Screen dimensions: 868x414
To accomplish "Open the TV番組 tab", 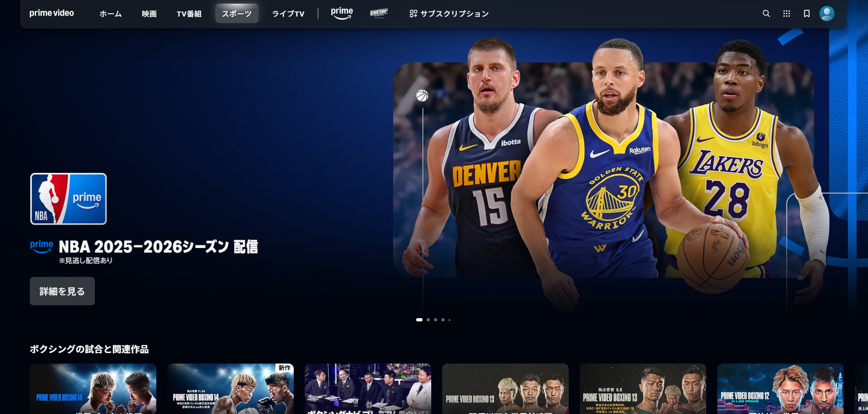I will click(189, 14).
